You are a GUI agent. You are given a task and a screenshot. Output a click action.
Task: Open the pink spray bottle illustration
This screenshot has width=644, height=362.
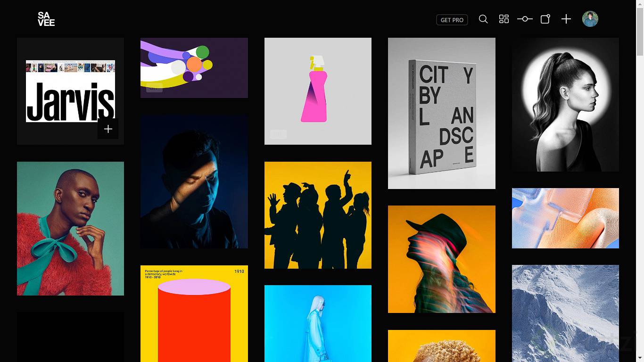(318, 91)
